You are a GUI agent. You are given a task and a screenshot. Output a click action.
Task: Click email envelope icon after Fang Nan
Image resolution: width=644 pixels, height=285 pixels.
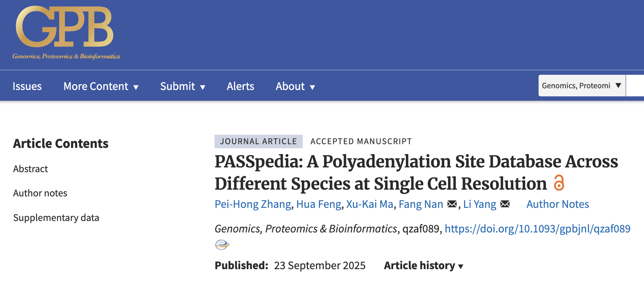pyautogui.click(x=452, y=204)
